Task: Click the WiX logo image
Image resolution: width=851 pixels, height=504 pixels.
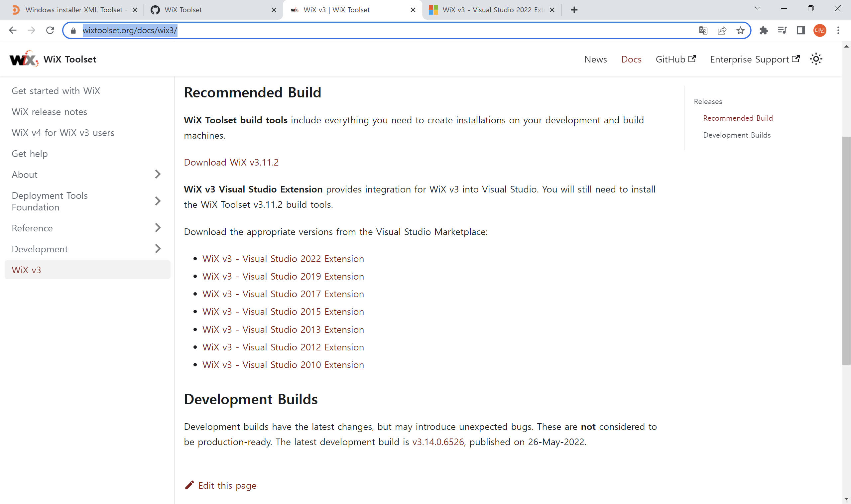Action: pyautogui.click(x=24, y=59)
